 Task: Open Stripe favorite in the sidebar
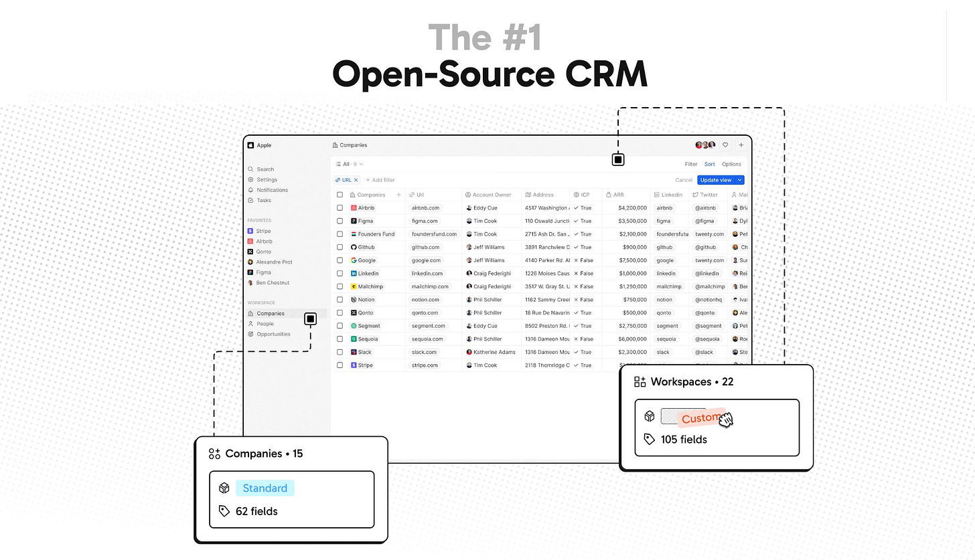259,231
